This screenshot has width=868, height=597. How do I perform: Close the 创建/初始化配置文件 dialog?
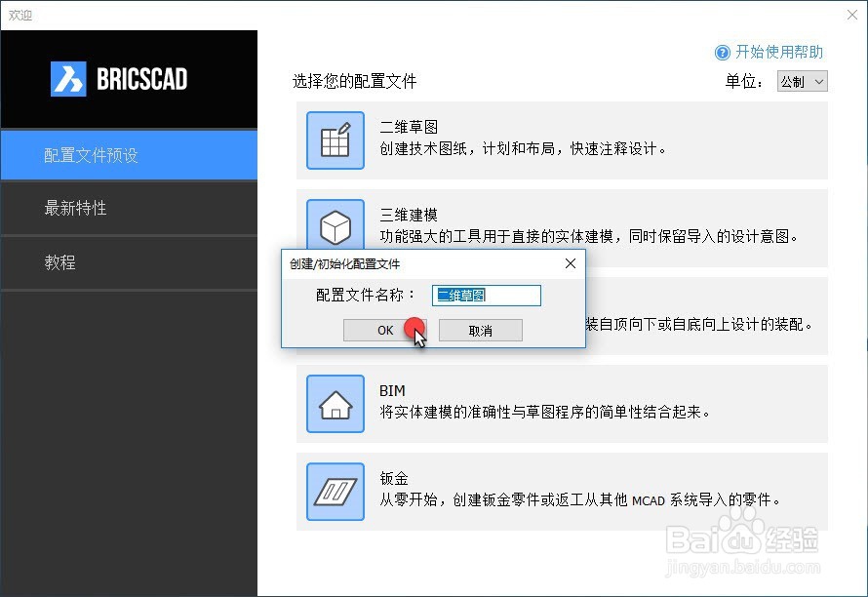pyautogui.click(x=571, y=263)
